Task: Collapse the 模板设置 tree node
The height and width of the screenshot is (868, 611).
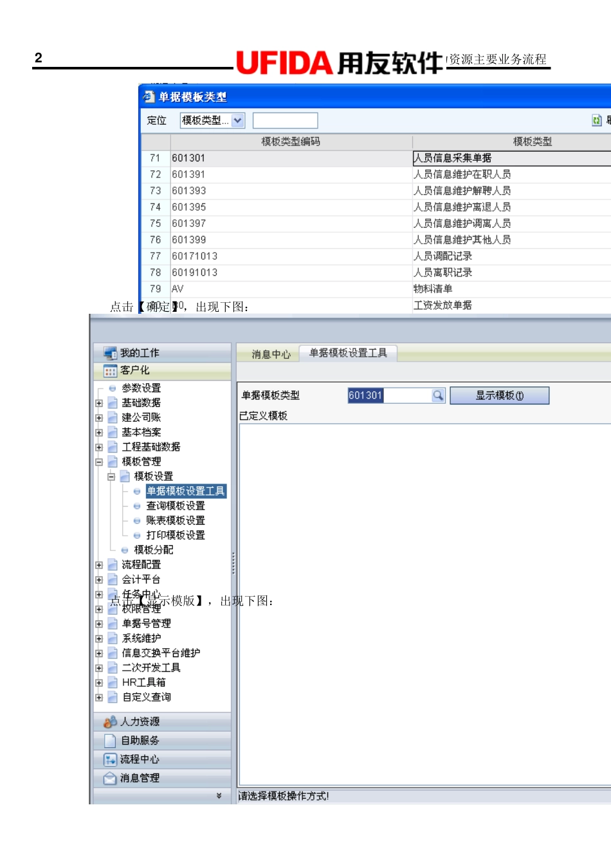Action: [x=111, y=477]
